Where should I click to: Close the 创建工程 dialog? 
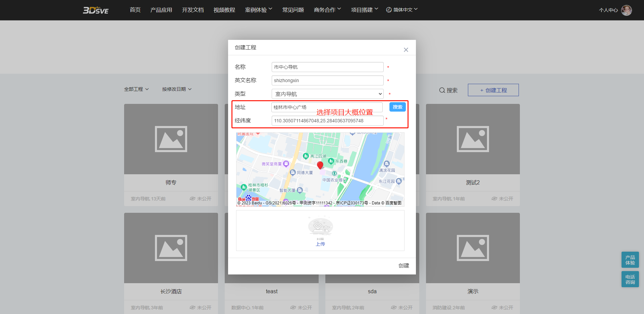click(x=406, y=50)
